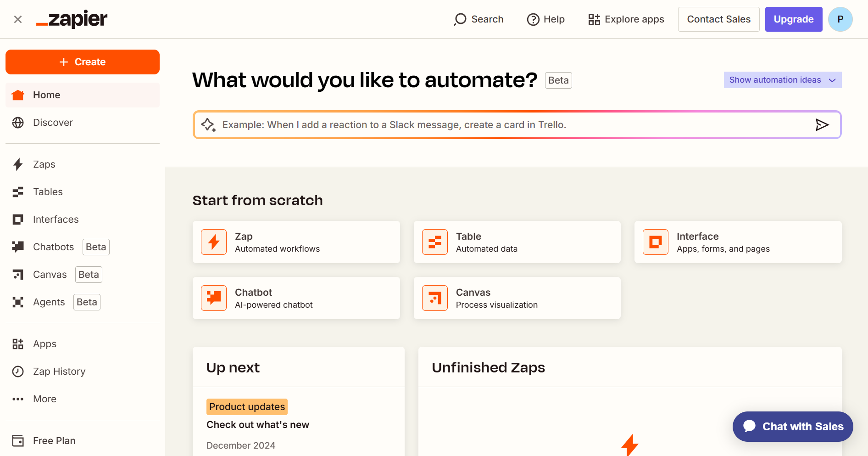Open Free Plan in sidebar

tap(83, 441)
